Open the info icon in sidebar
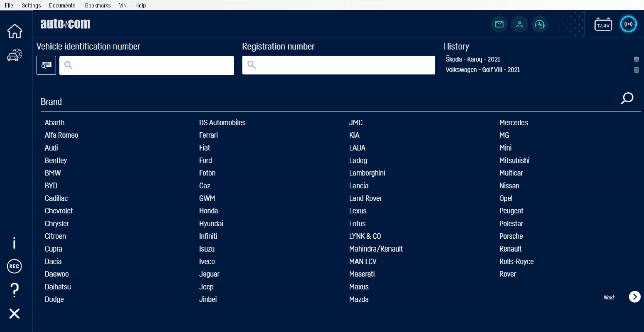The image size is (644, 332). pos(14,243)
